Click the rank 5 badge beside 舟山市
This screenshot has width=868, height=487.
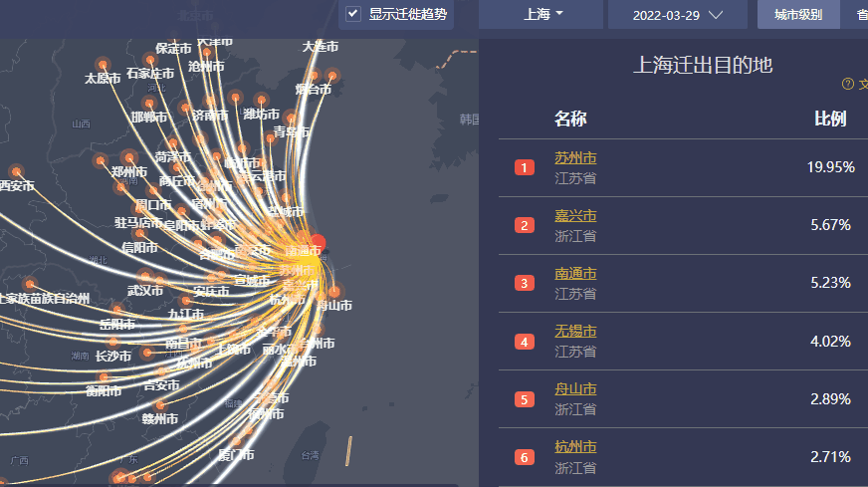(x=525, y=399)
